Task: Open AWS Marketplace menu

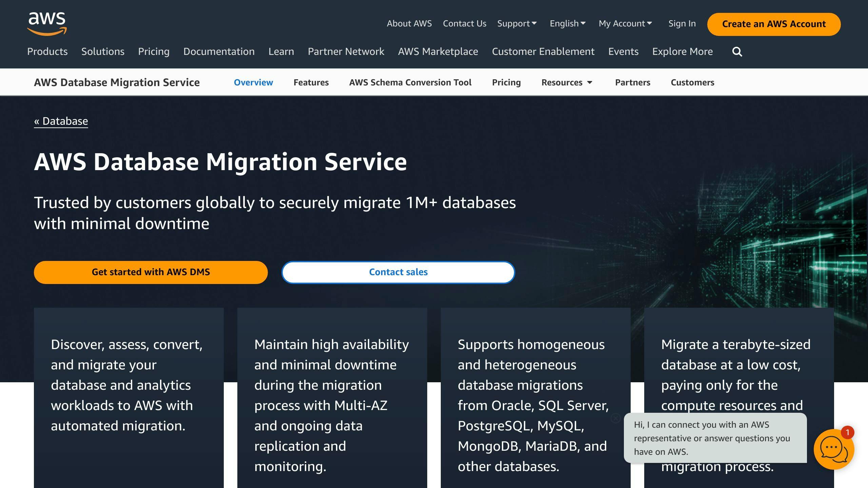Action: tap(438, 52)
